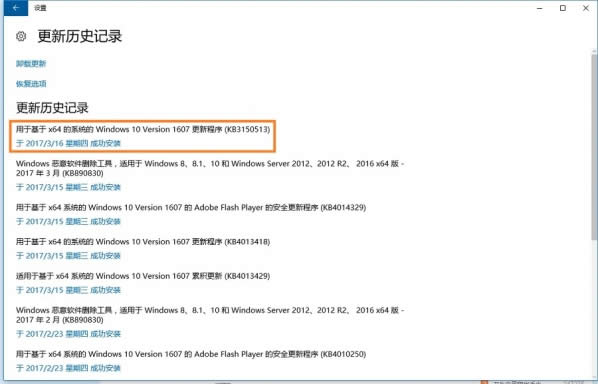598x384 pixels.
Task: Click the settings gear icon beside heading
Action: pyautogui.click(x=21, y=36)
